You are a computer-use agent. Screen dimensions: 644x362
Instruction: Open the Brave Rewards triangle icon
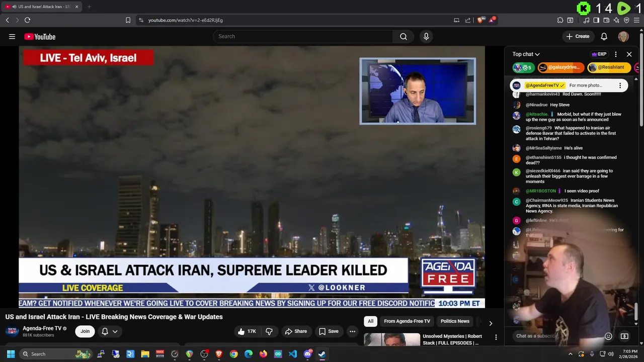(492, 20)
